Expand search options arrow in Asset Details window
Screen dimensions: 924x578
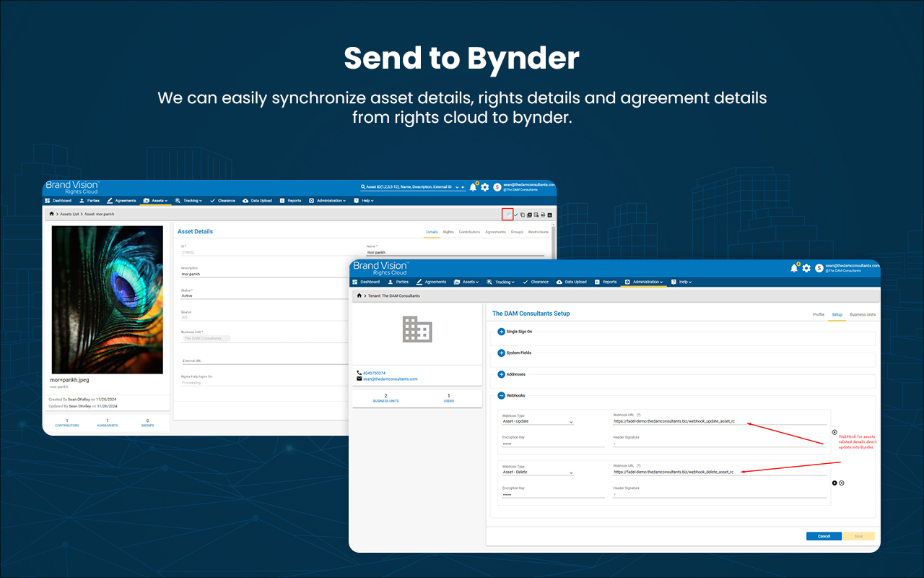456,187
